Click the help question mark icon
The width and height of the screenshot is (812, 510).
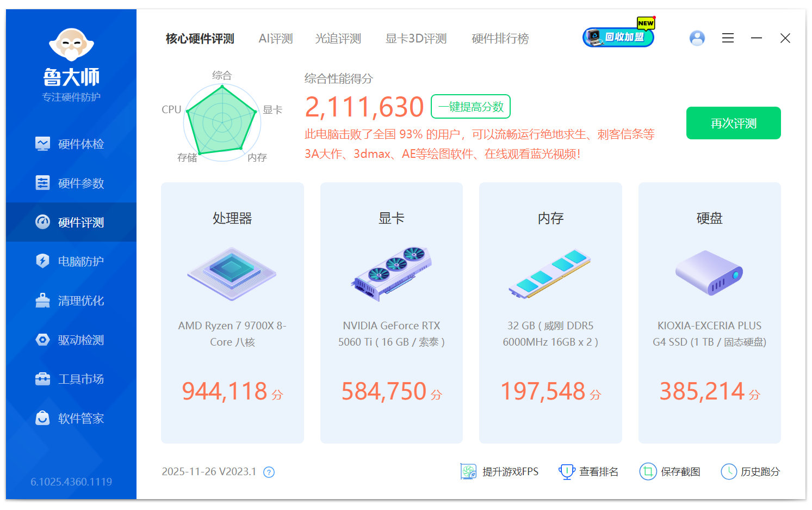269,472
